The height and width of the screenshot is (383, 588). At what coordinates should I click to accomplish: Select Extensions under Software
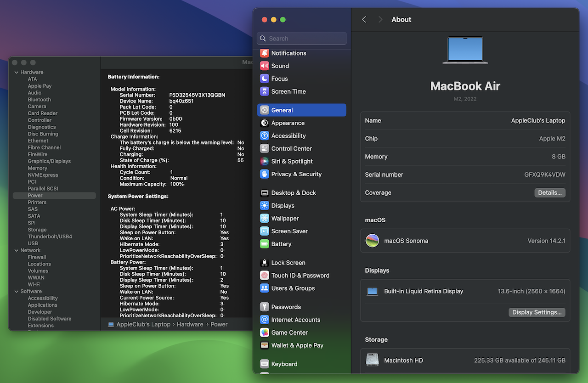pyautogui.click(x=40, y=326)
